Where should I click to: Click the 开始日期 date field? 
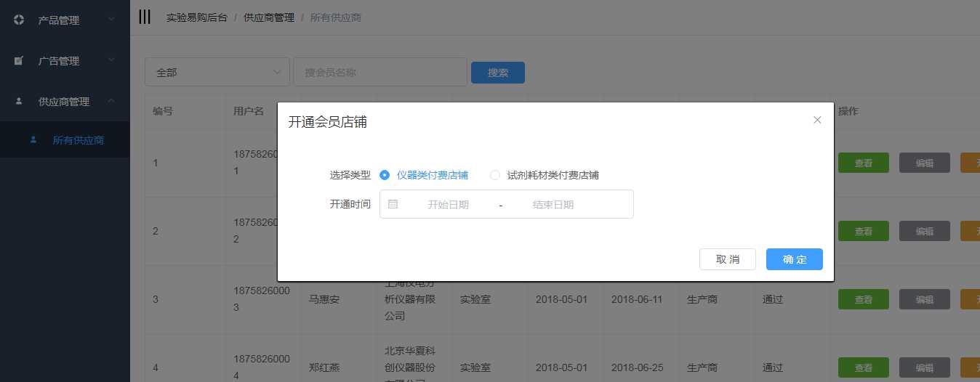point(448,205)
